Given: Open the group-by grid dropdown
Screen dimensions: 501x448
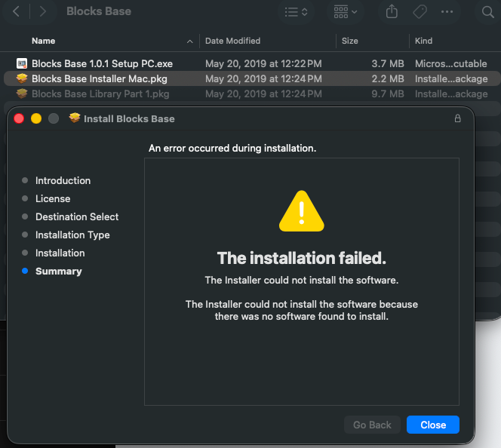Looking at the screenshot, I should pos(345,12).
